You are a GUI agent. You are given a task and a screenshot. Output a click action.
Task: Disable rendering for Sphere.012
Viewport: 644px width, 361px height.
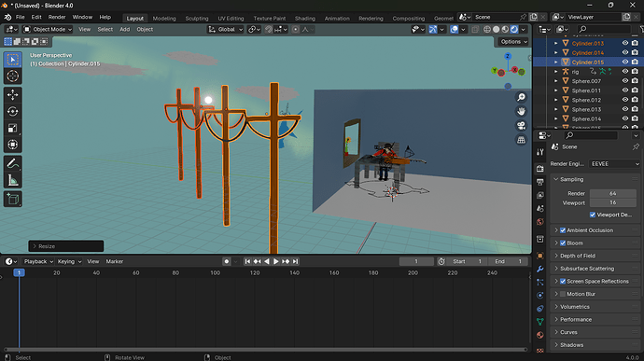635,100
